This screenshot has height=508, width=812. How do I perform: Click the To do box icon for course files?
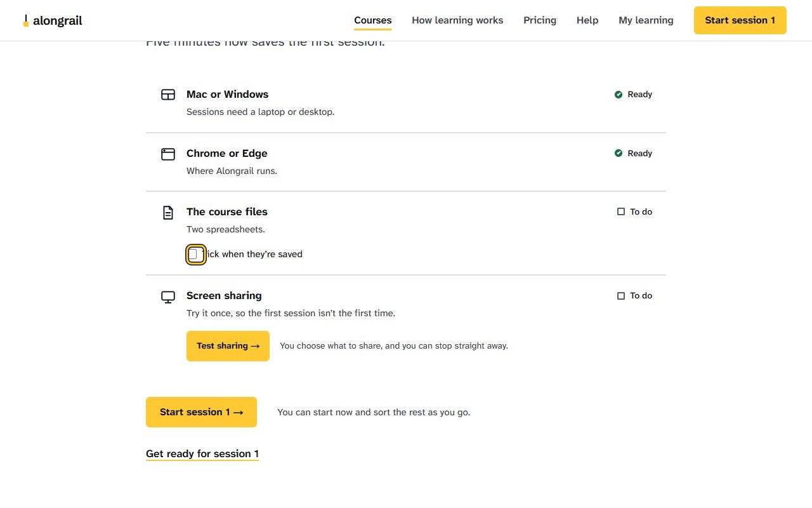[621, 211]
